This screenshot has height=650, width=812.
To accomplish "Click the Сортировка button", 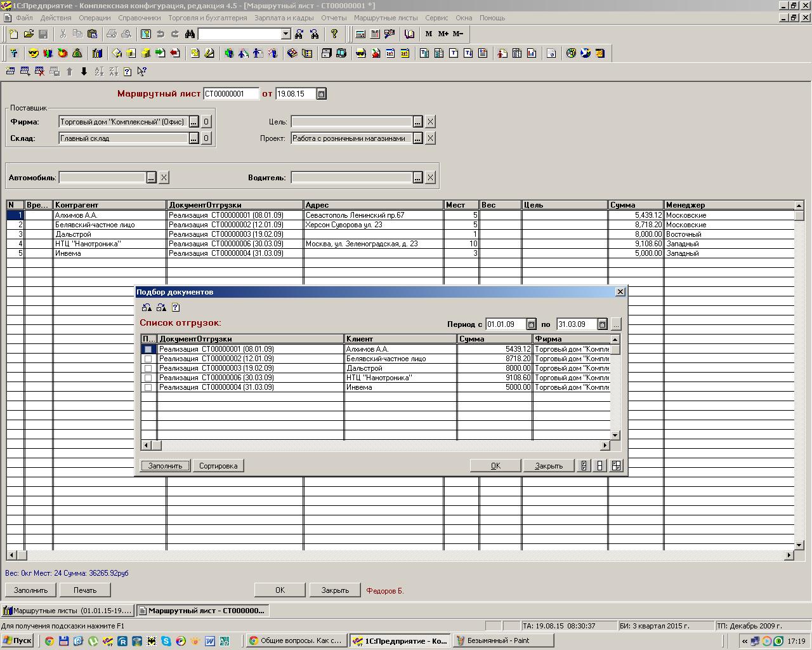I will (218, 466).
